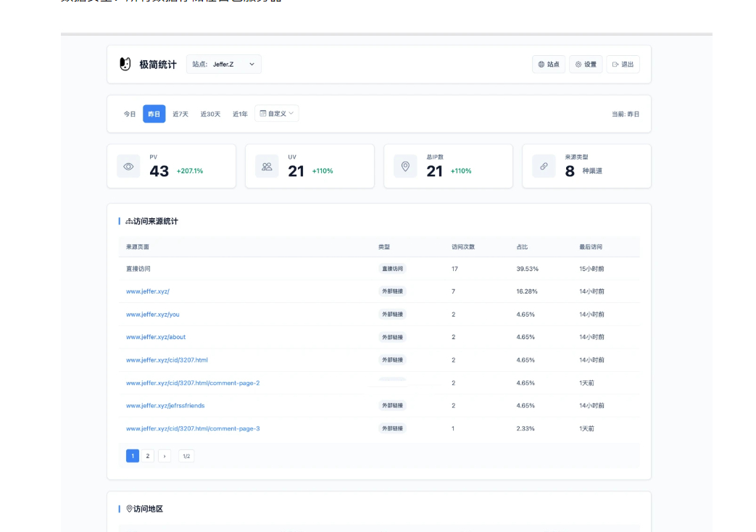The width and height of the screenshot is (756, 532).
Task: Click the 访问地区 location pin icon
Action: pos(129,509)
